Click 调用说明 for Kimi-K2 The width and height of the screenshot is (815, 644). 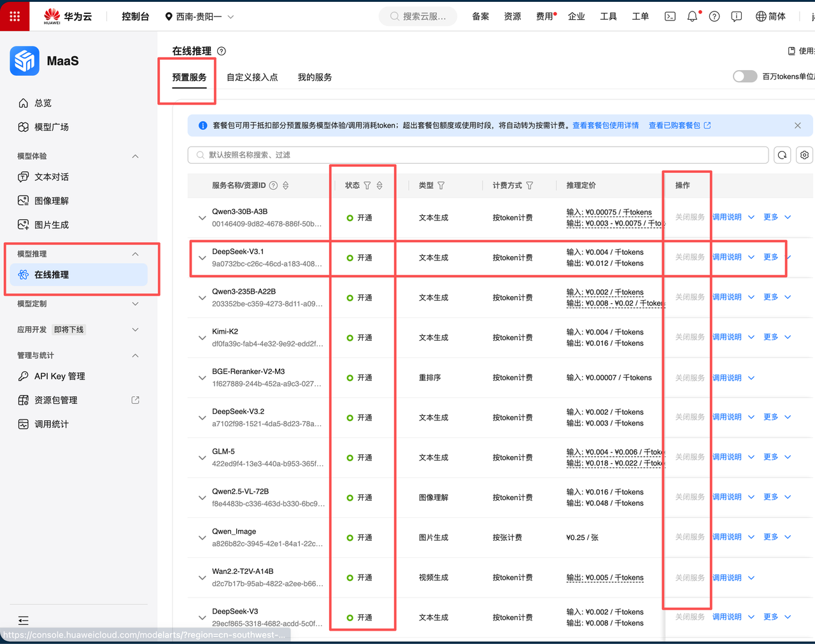point(726,337)
